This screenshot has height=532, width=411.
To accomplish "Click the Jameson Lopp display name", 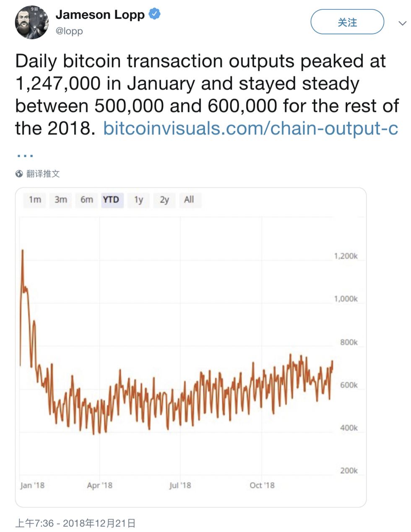I will coord(100,15).
